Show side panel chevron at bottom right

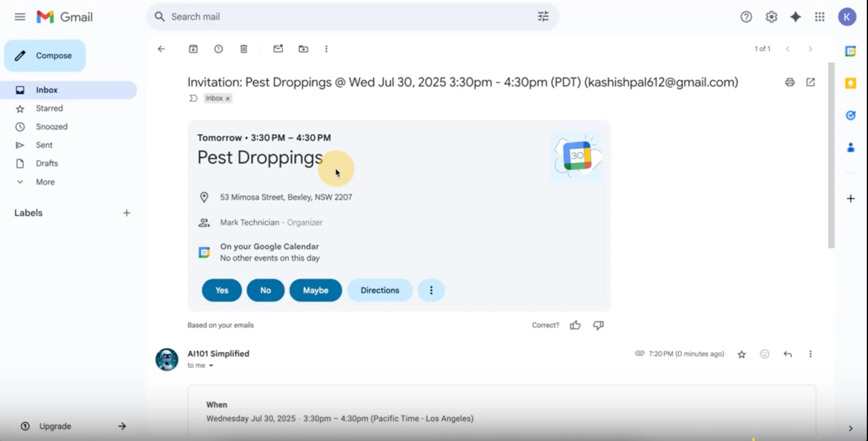click(850, 428)
